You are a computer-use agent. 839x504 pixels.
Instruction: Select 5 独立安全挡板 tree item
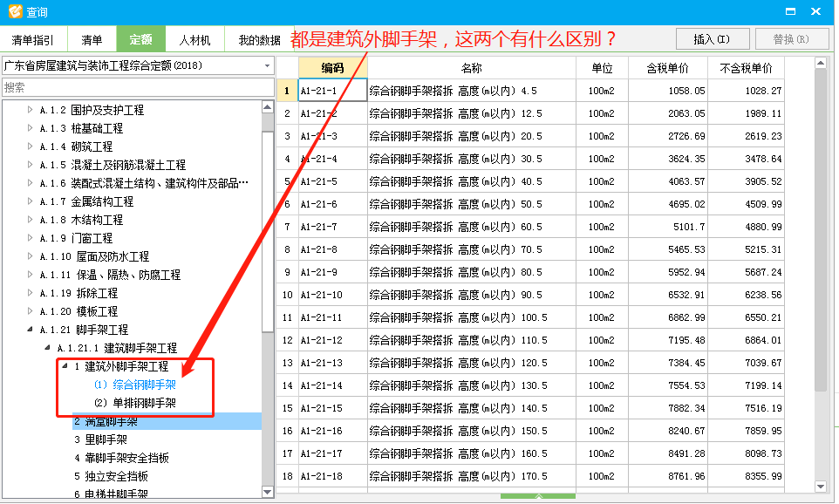click(111, 476)
